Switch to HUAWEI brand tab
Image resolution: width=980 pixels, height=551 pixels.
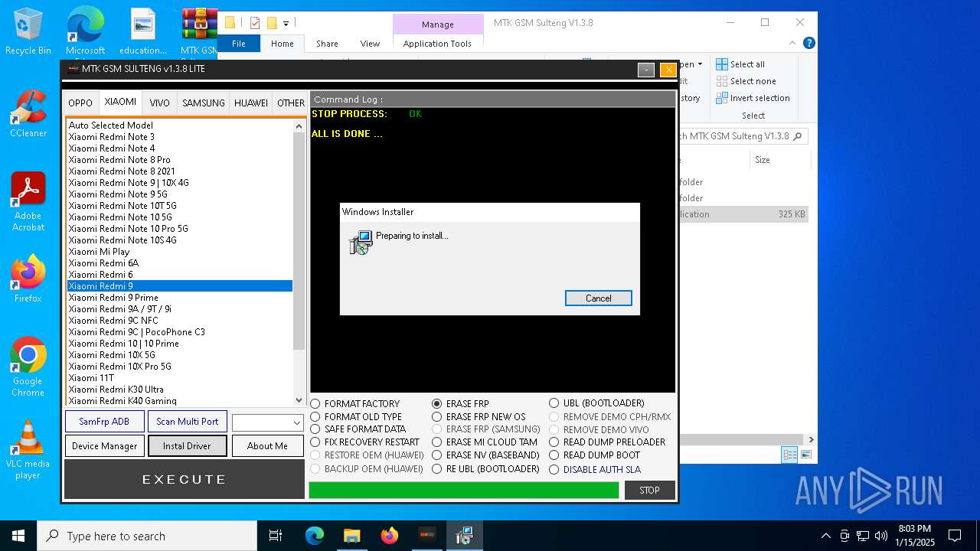coord(251,103)
